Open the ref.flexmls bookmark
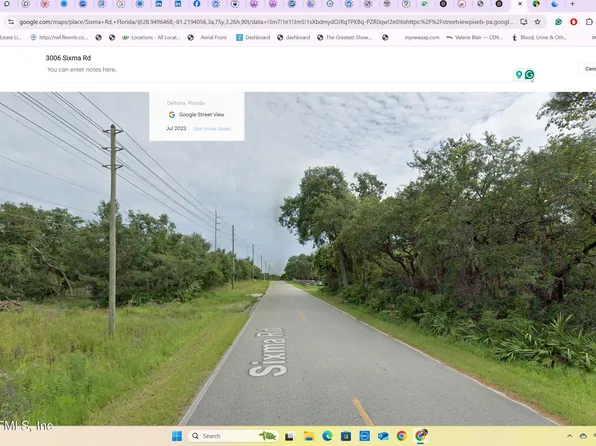 (59, 37)
